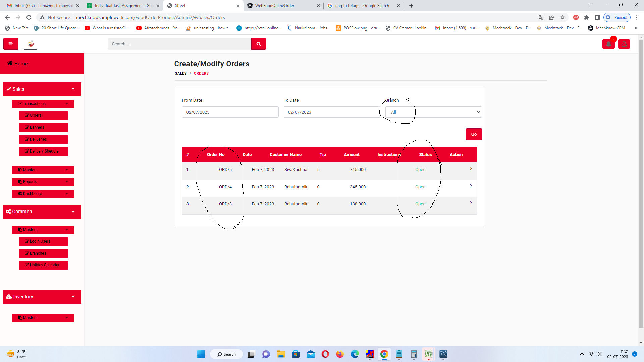The image size is (644, 362).
Task: Click the From Date input field
Action: (230, 112)
